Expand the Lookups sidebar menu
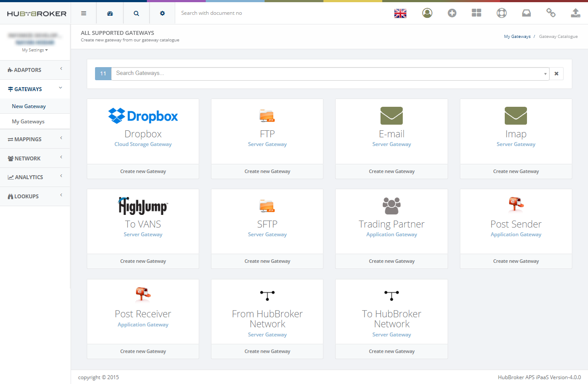The image size is (588, 384). point(35,196)
